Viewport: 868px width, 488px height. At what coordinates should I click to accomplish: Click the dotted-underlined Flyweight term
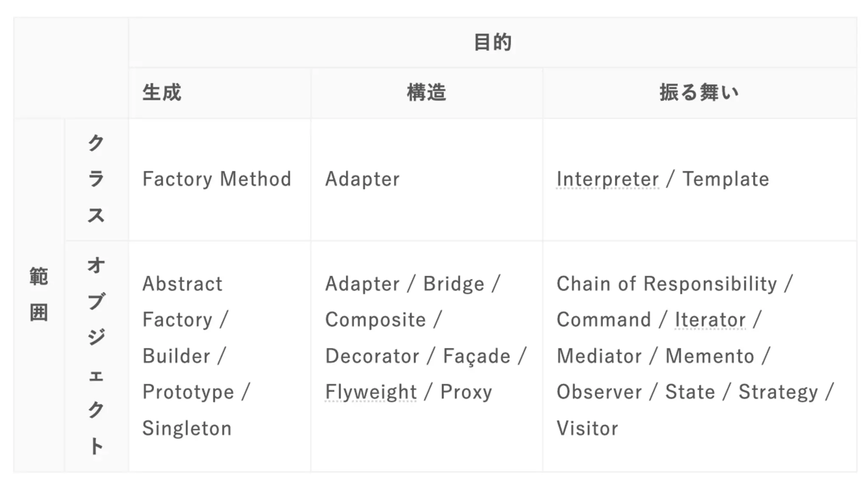tap(371, 392)
